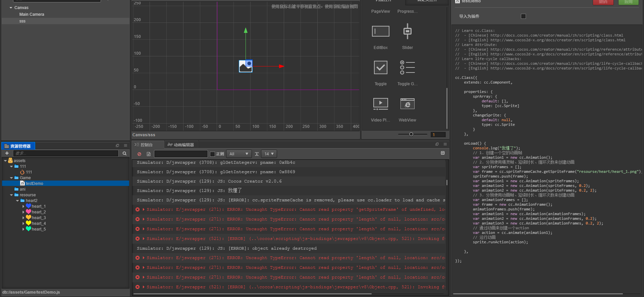Screen dimensions: 644x297
Task: Click the green Y-axis move arrow
Action: pos(246,30)
